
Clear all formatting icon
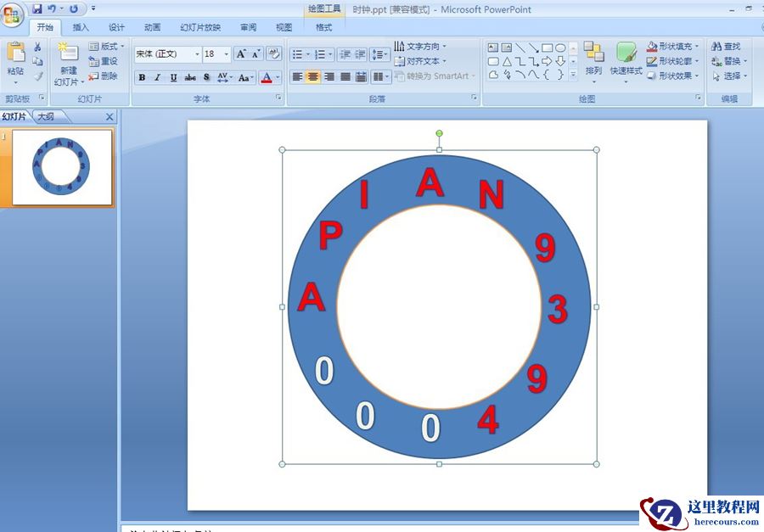[x=274, y=53]
